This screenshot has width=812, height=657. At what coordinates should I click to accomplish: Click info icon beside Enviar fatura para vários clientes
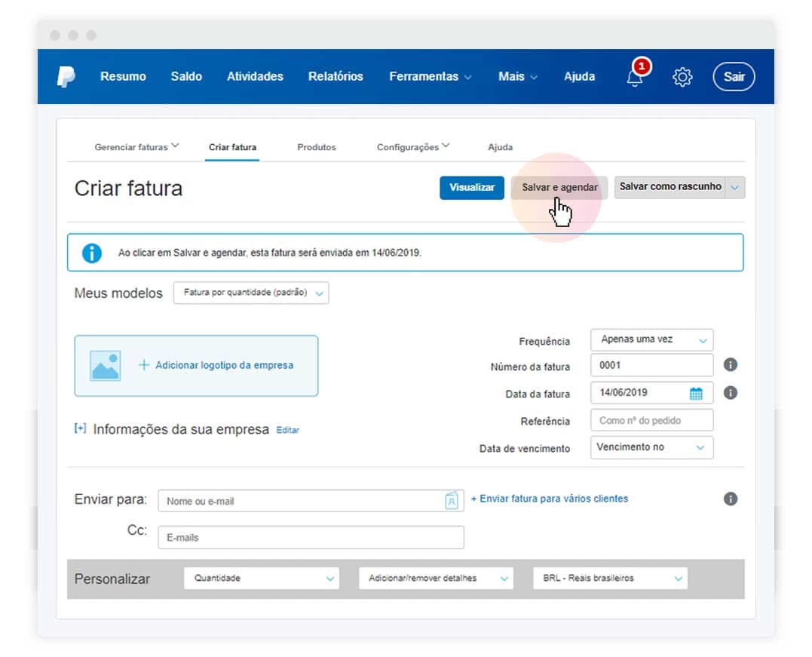(730, 499)
